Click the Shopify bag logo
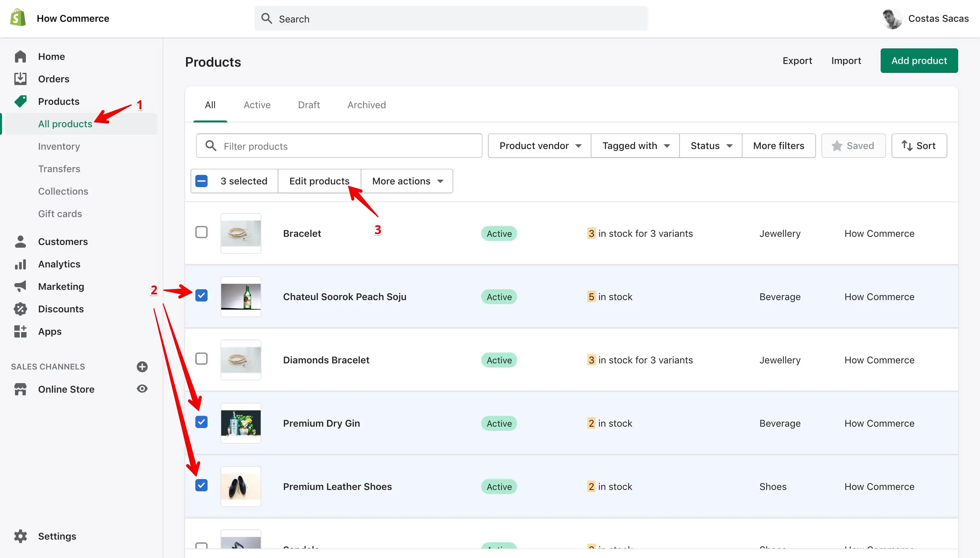Viewport: 980px width, 558px height. [x=18, y=18]
